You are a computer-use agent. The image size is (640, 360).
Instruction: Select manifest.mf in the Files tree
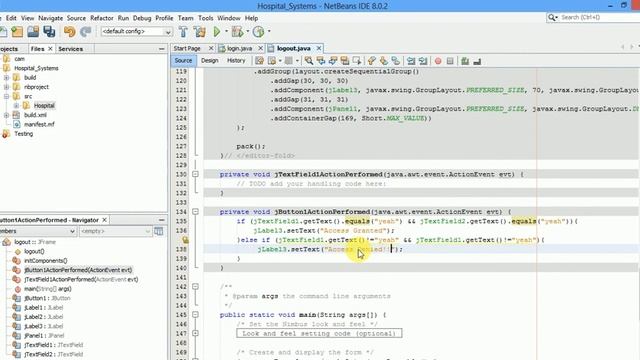point(39,124)
